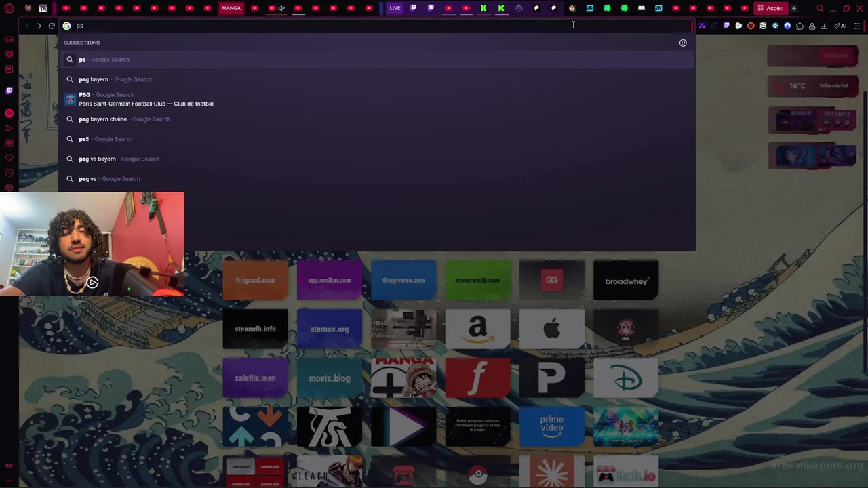This screenshot has height=488, width=868.
Task: Select the 'psg vs' search suggestion
Action: point(376,179)
